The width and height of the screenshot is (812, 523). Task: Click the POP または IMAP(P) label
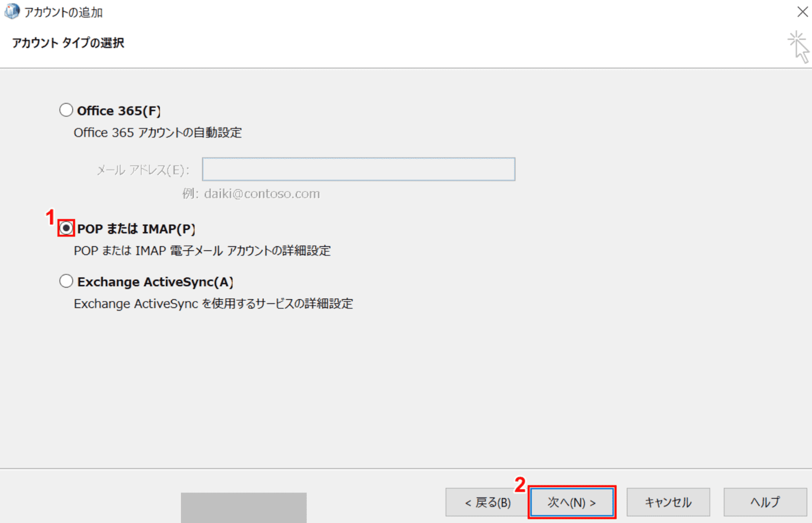pos(136,229)
